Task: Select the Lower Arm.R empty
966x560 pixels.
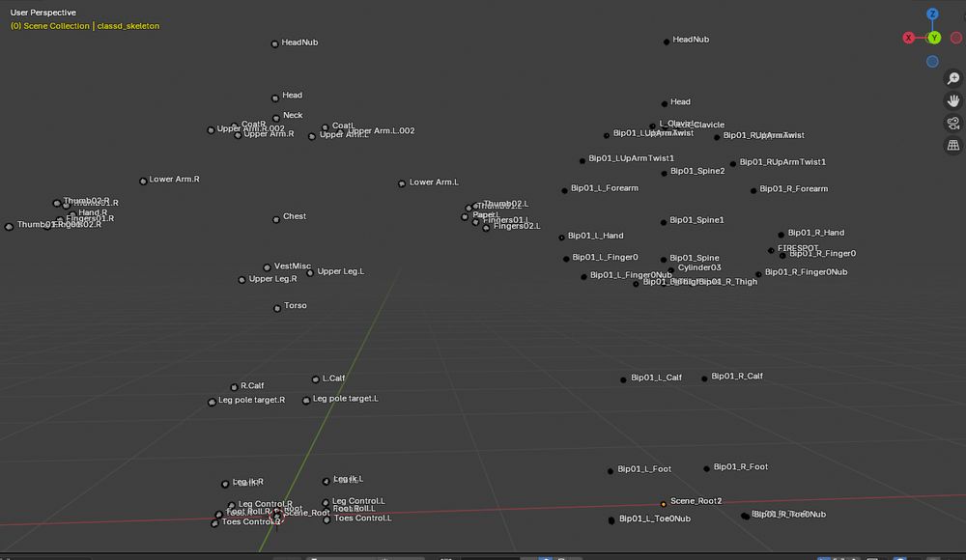Action: coord(143,182)
